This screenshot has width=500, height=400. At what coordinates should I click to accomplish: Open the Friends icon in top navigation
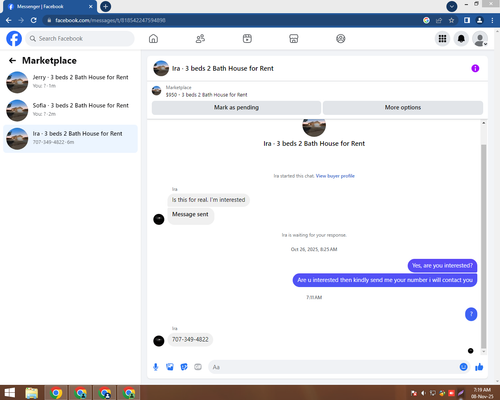tap(200, 39)
